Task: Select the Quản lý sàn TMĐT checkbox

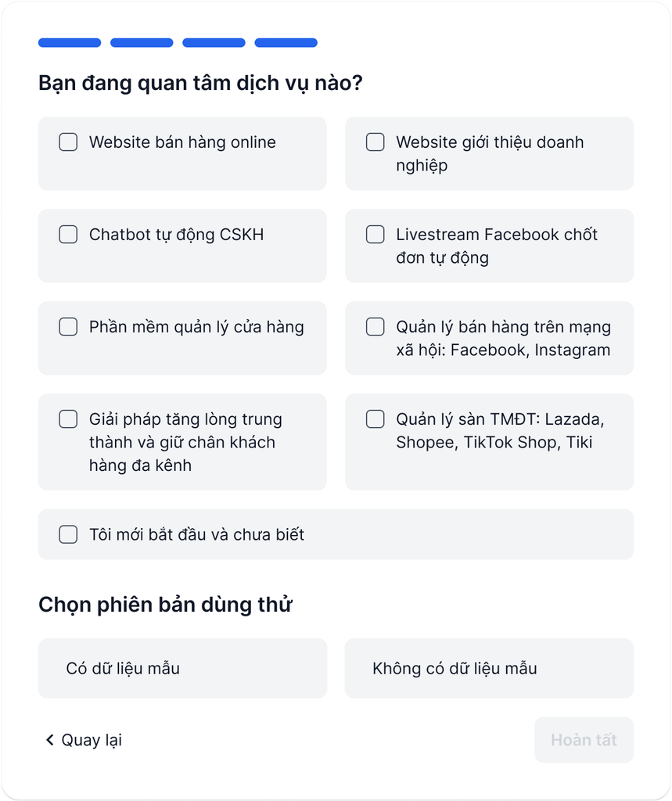Action: [376, 419]
